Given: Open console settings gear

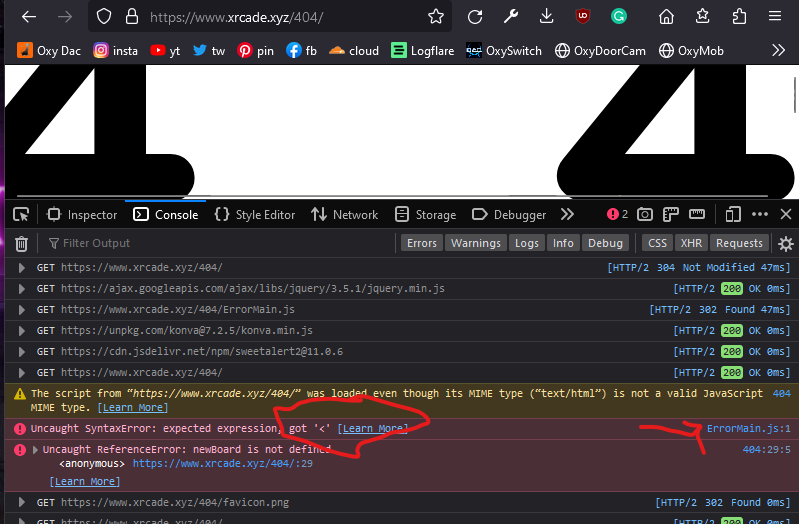Looking at the screenshot, I should (786, 244).
